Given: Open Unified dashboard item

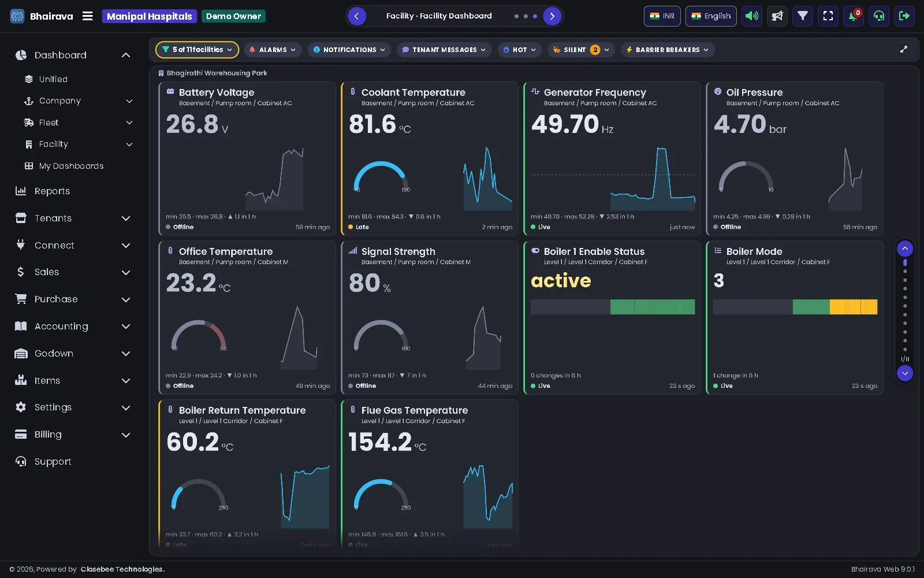Looking at the screenshot, I should (53, 79).
